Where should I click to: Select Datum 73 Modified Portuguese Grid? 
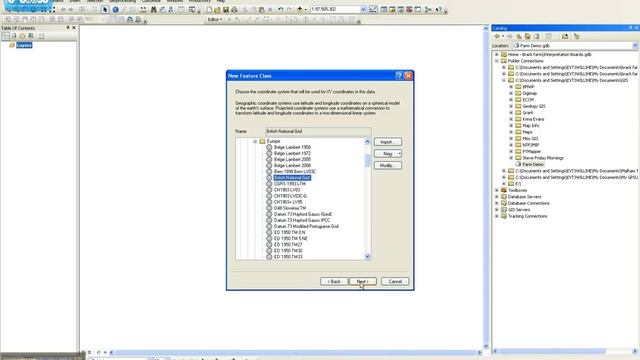[306, 227]
